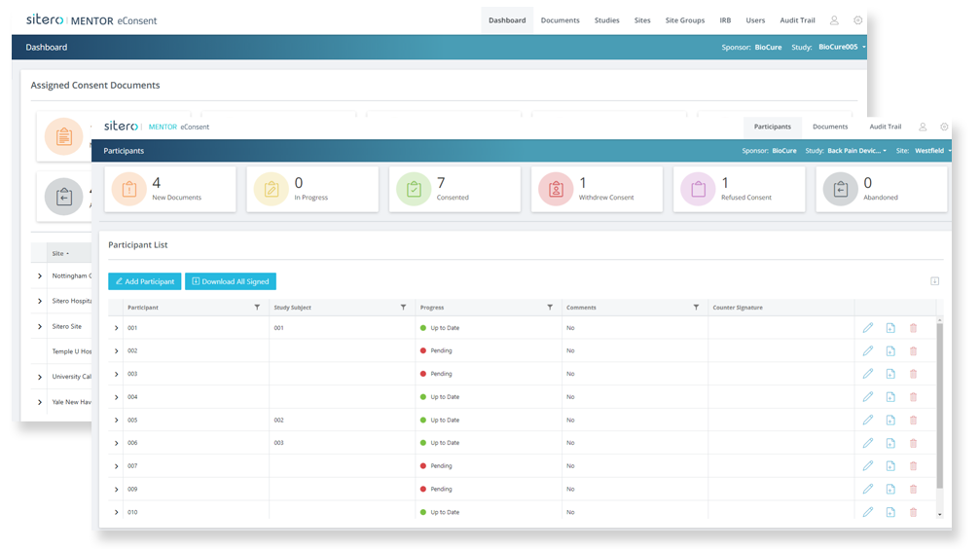Click scrollbar down arrow in participant list
The height and width of the screenshot is (549, 980).
coord(939,514)
